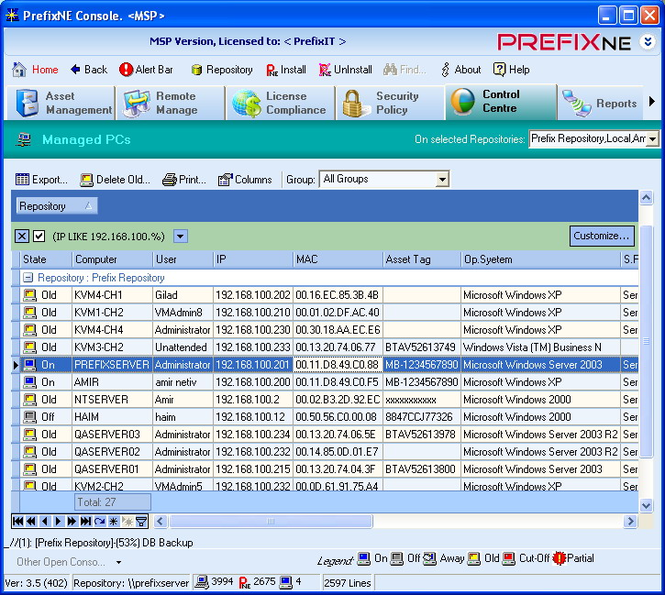Sort by Op.System column header
The height and width of the screenshot is (595, 665).
click(x=540, y=260)
